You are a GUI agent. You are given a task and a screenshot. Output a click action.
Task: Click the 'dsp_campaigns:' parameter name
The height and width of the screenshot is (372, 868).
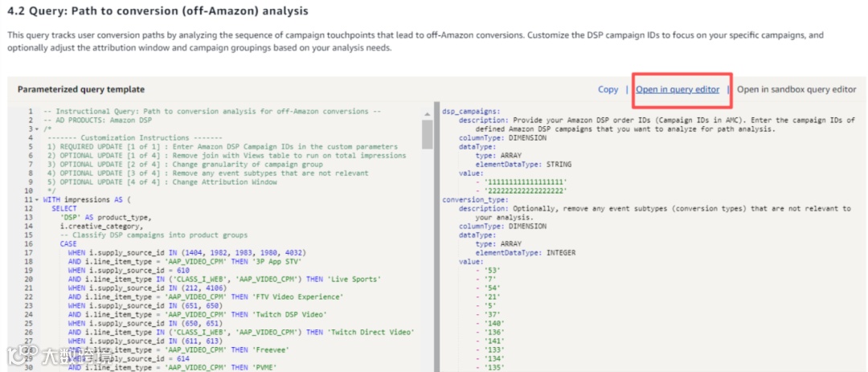(471, 111)
